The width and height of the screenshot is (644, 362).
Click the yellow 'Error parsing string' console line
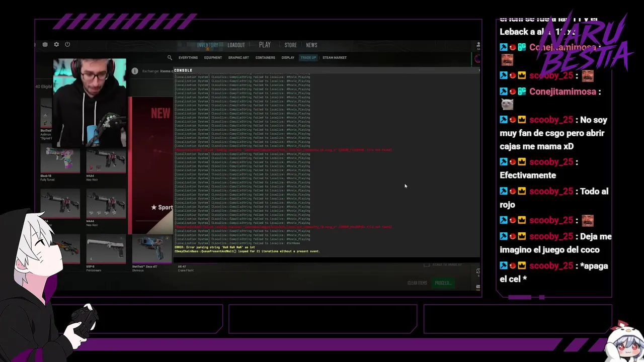click(215, 247)
